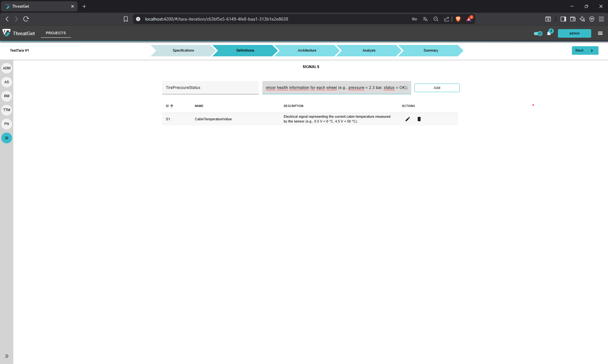Open the admin user menu
The width and height of the screenshot is (608, 364).
click(x=574, y=33)
